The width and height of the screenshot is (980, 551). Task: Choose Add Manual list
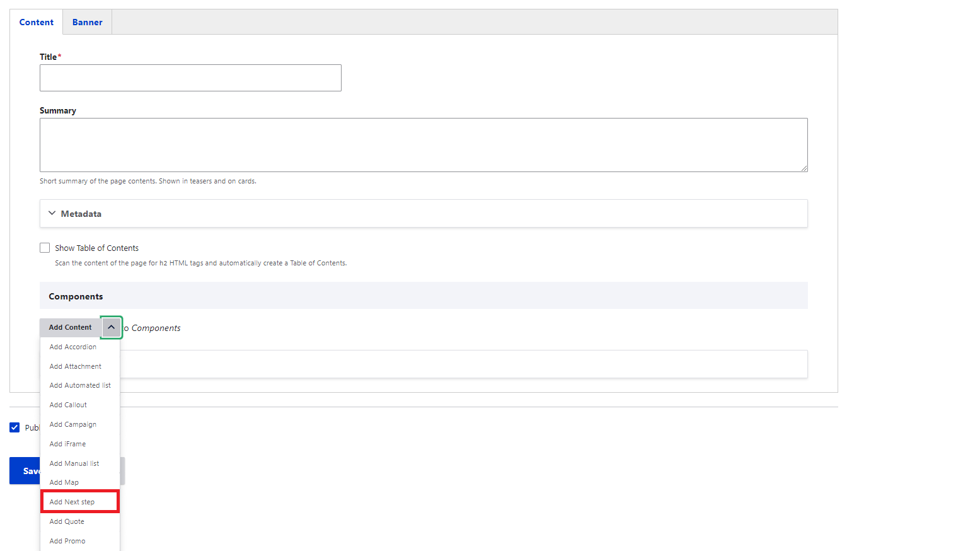[74, 463]
